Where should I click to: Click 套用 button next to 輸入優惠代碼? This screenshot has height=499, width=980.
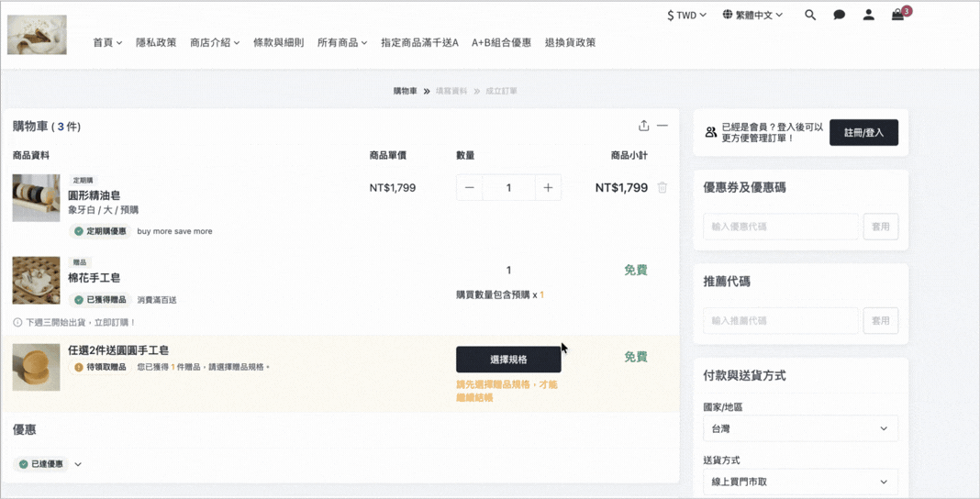[x=881, y=226]
